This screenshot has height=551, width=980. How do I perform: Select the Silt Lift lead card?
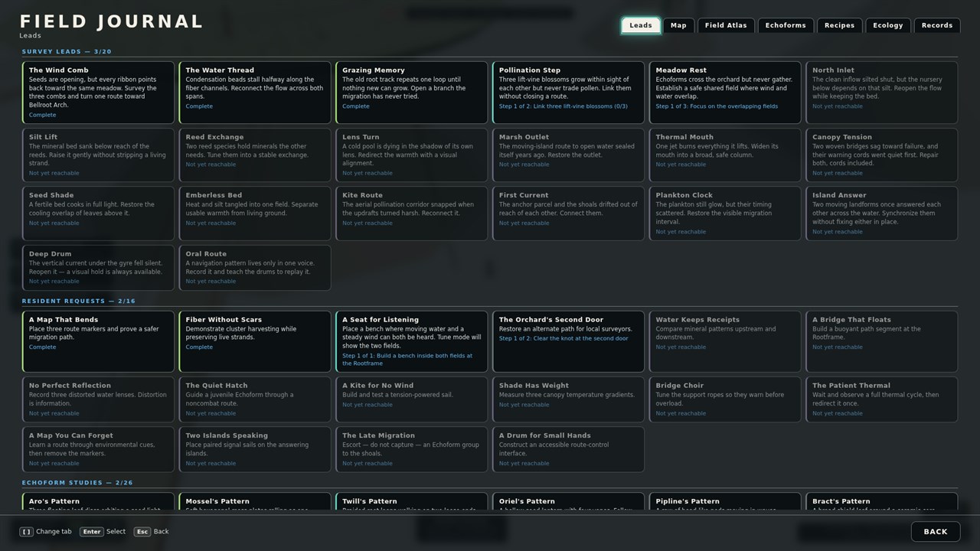click(x=99, y=155)
